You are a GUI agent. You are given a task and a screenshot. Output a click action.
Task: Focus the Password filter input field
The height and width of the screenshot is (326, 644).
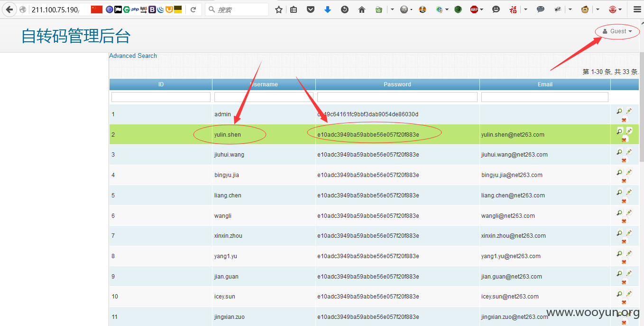[397, 97]
